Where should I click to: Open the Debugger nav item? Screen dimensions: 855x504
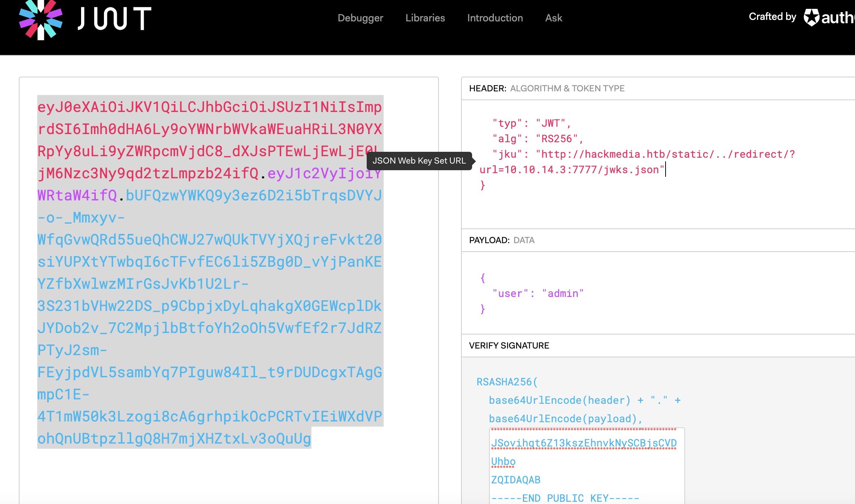(x=360, y=18)
